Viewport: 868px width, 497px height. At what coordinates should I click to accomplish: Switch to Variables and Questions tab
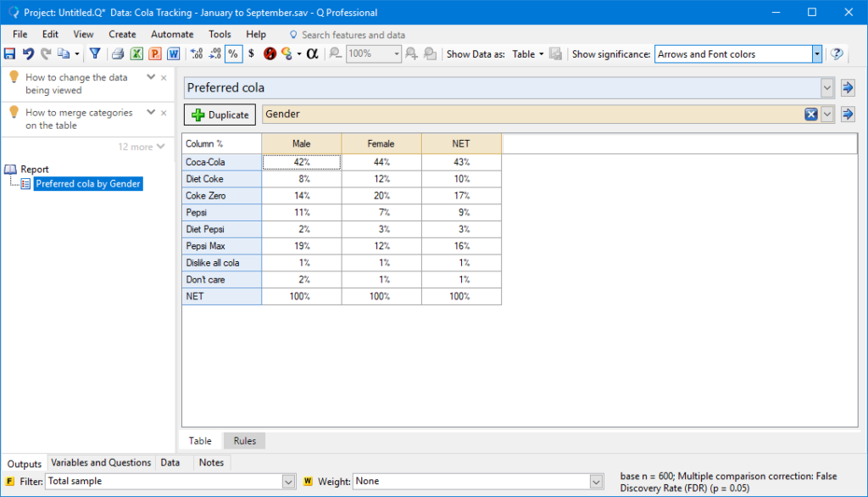pyautogui.click(x=101, y=462)
